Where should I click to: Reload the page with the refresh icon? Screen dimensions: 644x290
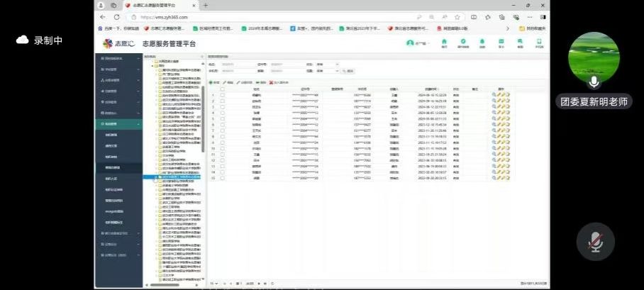tap(116, 16)
